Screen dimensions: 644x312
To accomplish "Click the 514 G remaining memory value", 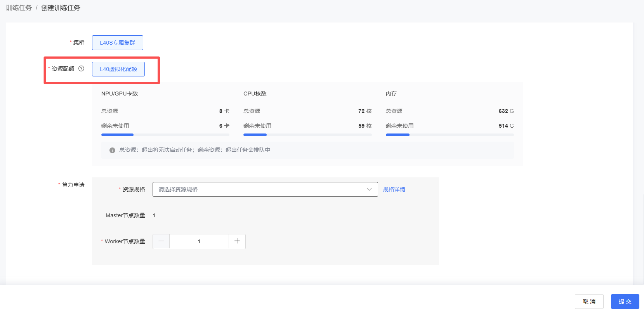I will pos(506,126).
